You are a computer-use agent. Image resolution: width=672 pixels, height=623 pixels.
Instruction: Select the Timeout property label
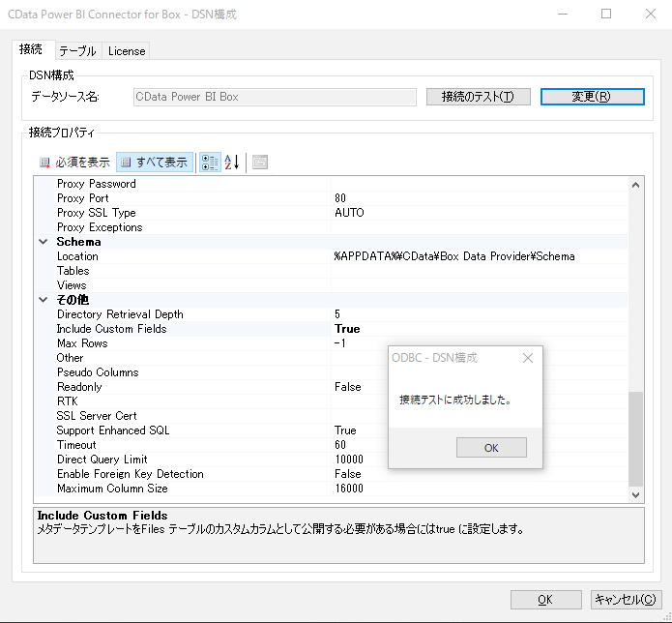coord(76,445)
